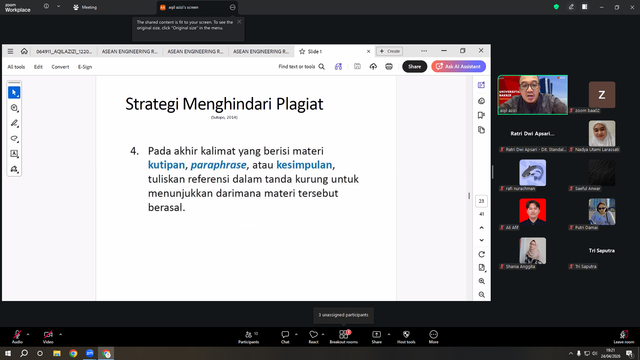Zoom out on the PDF page
Image resolution: width=640 pixels, height=360 pixels.
482,295
